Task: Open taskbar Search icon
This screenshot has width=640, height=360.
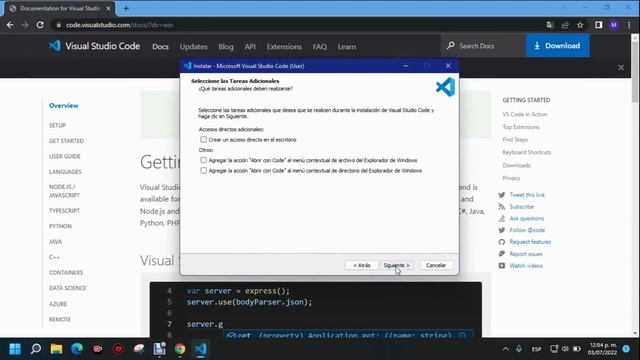Action: pyautogui.click(x=36, y=349)
